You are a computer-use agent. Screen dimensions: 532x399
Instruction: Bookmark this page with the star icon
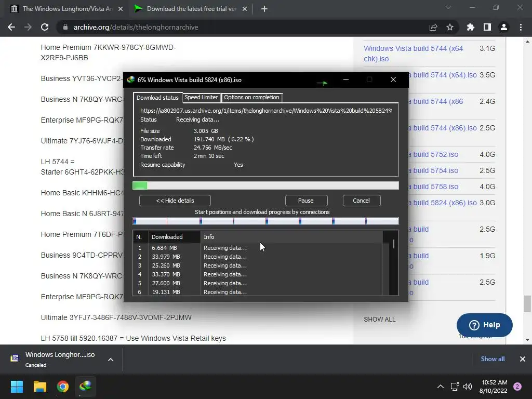[x=450, y=27]
